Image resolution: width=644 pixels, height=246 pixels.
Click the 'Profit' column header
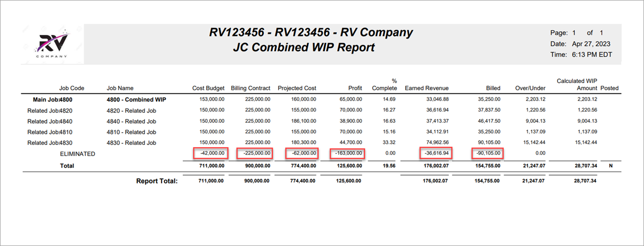point(355,88)
